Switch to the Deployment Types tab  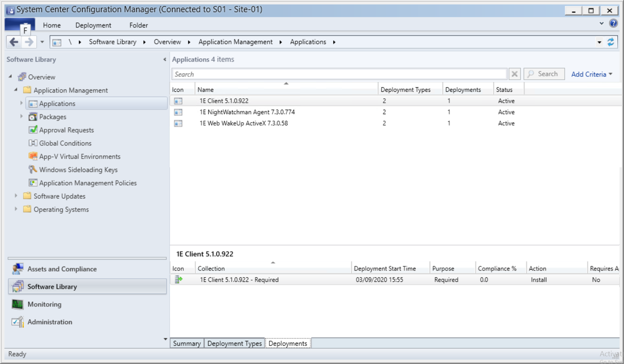pos(234,343)
